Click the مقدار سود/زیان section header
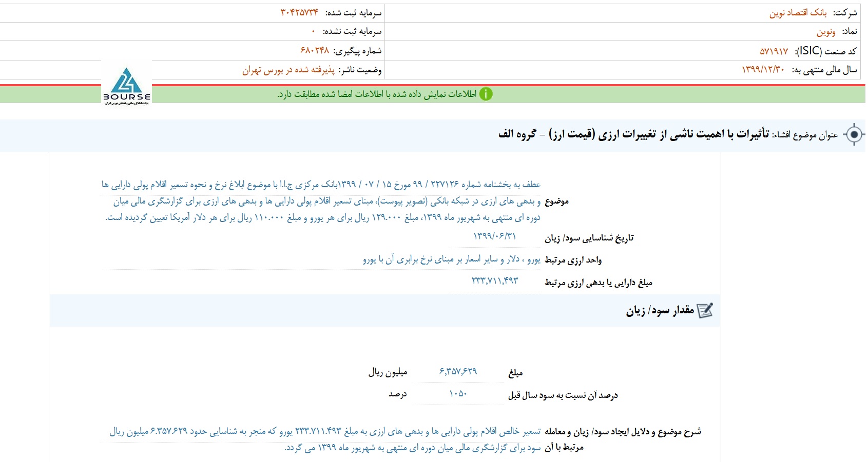Image resolution: width=868 pixels, height=462 pixels. (385, 310)
